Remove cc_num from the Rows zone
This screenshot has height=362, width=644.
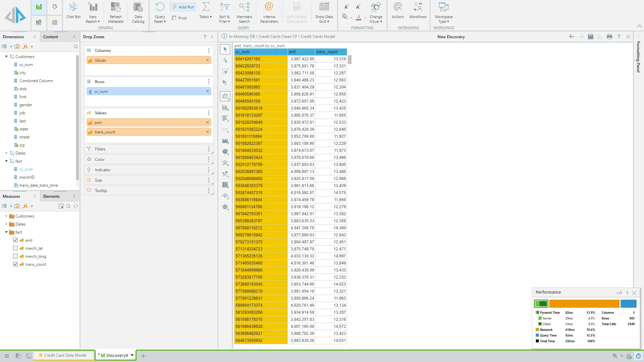tap(208, 91)
